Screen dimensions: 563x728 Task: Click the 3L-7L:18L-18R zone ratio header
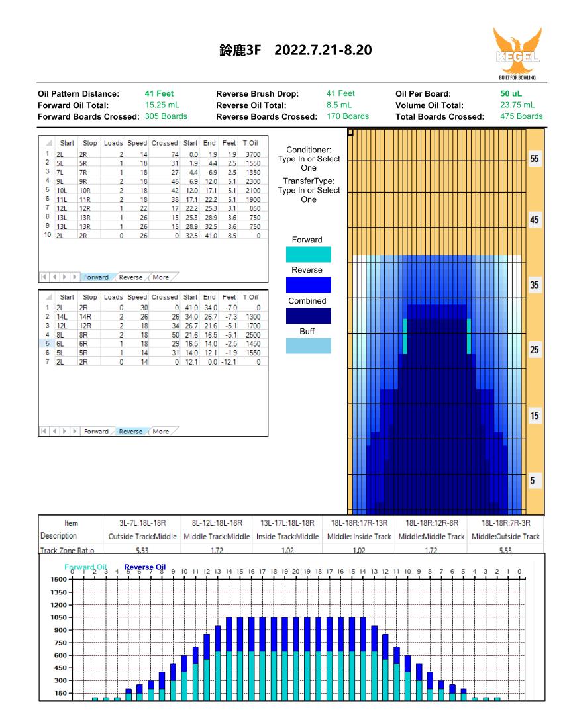pos(142,523)
